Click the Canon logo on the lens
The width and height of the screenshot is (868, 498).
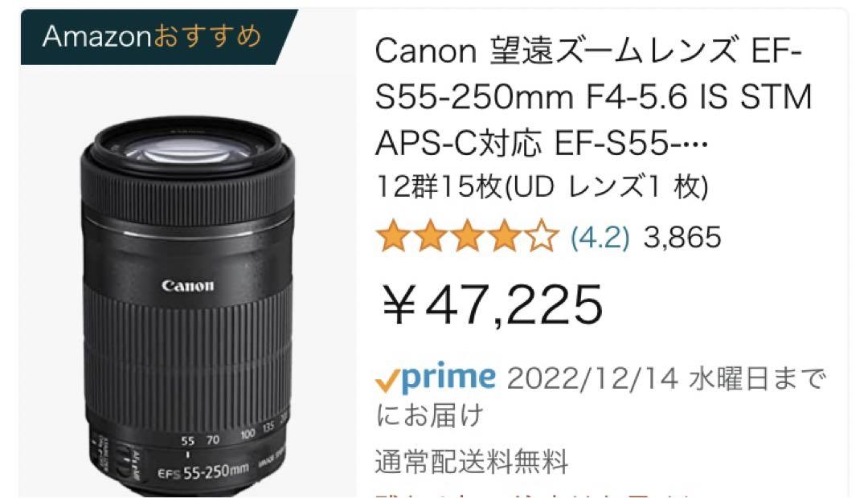point(187,286)
